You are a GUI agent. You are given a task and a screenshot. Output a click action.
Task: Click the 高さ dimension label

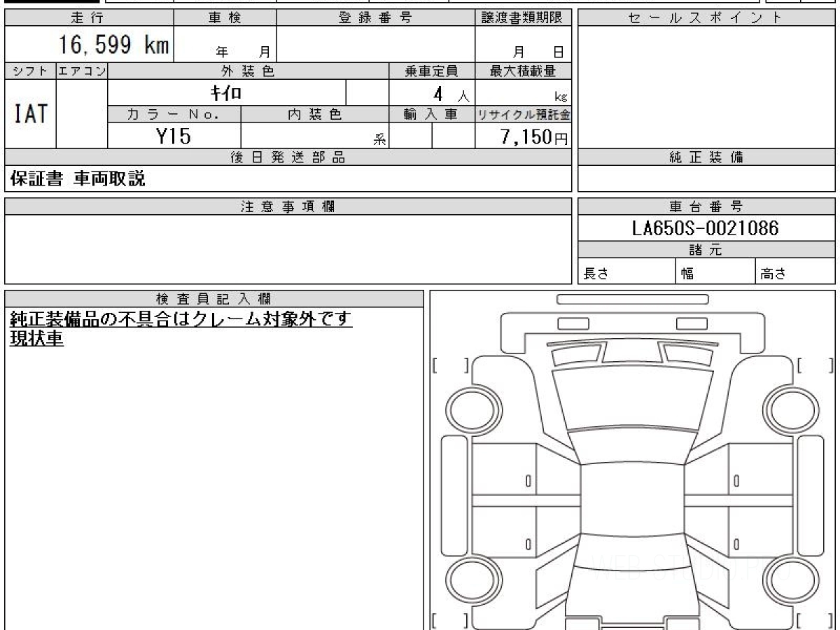[773, 275]
